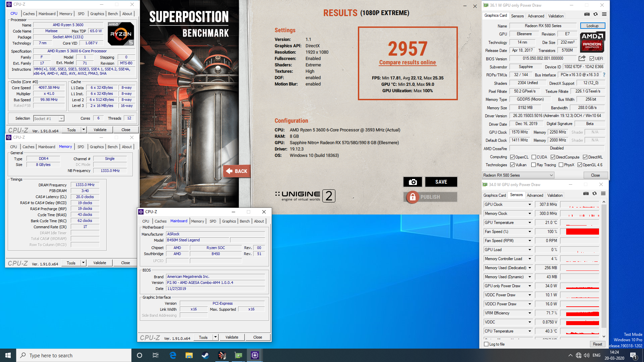Enable Log to file checkbox
This screenshot has height=362, width=644.
tap(486, 344)
